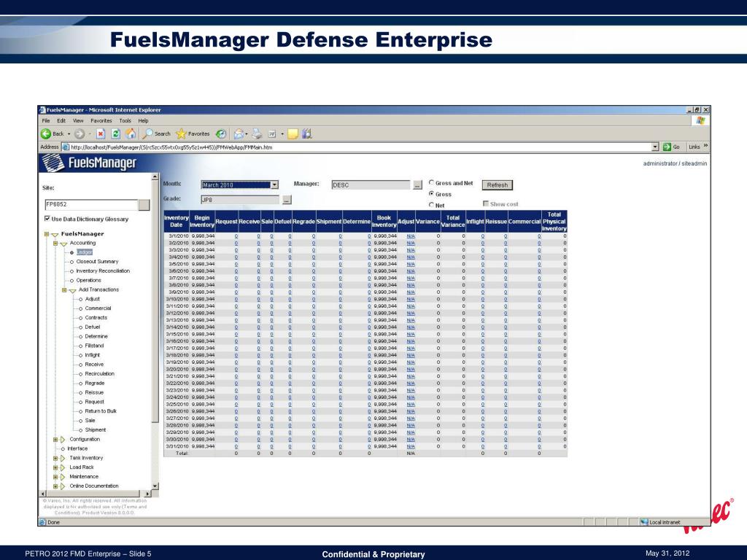Collapse the FuelsManager tree root node
This screenshot has width=747, height=560.
[47, 234]
